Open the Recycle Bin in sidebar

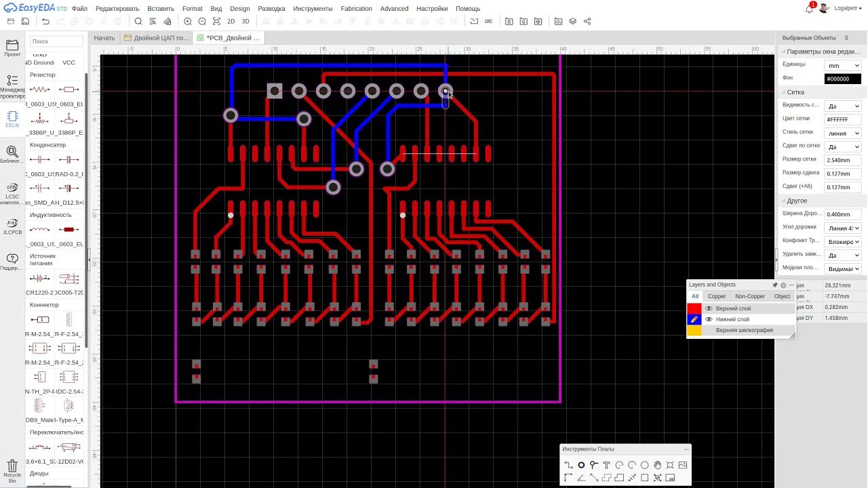coord(12,470)
